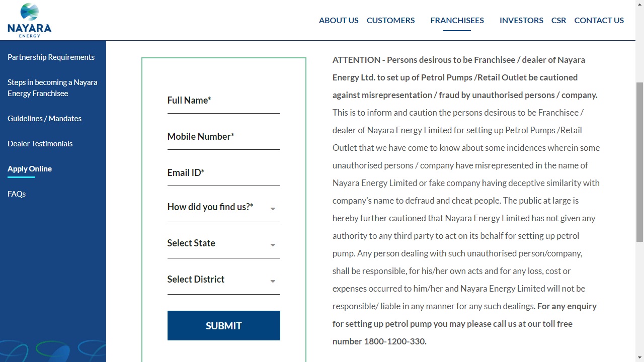Open the Customers menu
Image resolution: width=644 pixels, height=362 pixels.
click(390, 20)
